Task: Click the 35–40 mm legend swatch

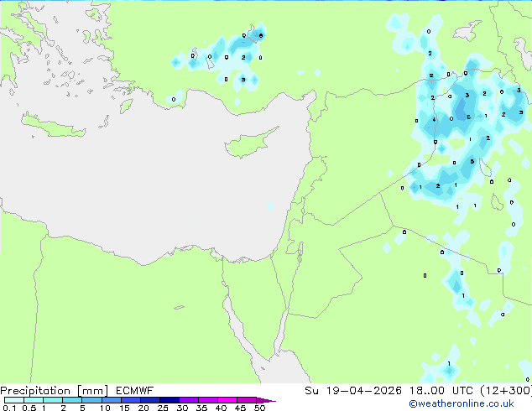Action: 207,400
